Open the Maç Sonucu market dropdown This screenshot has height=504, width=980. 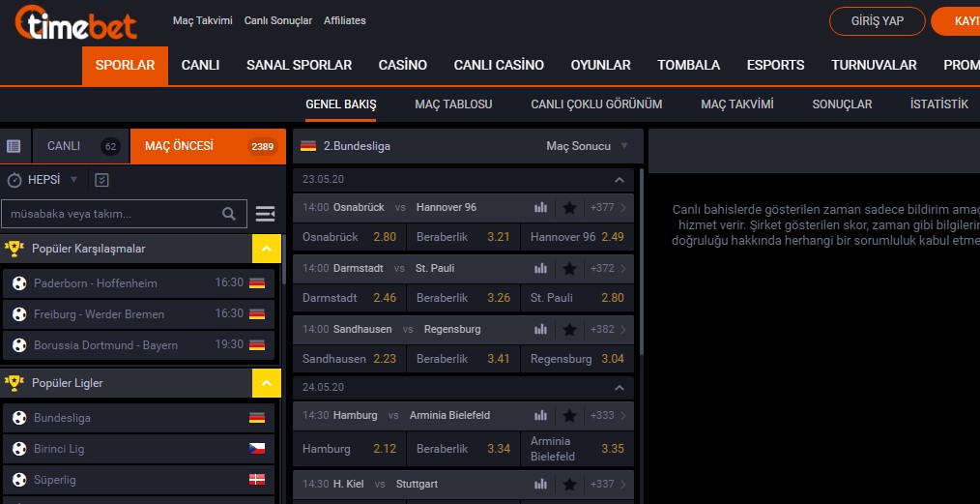[587, 146]
